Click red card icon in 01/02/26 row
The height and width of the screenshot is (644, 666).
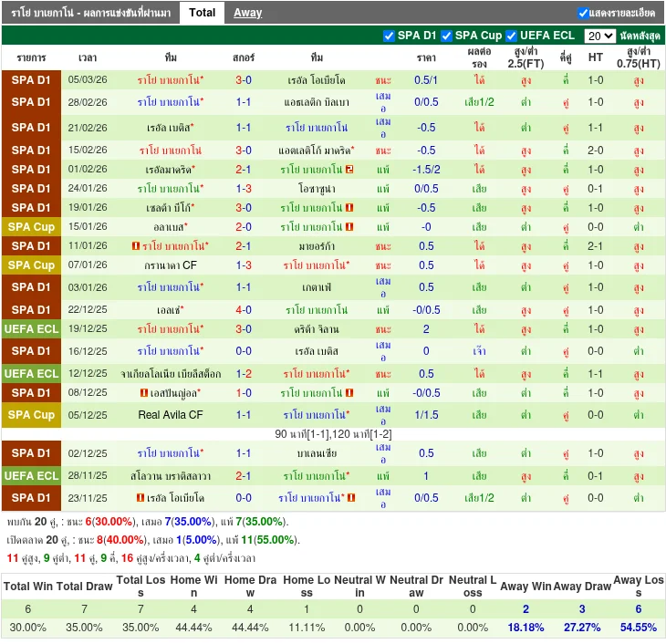coord(349,170)
